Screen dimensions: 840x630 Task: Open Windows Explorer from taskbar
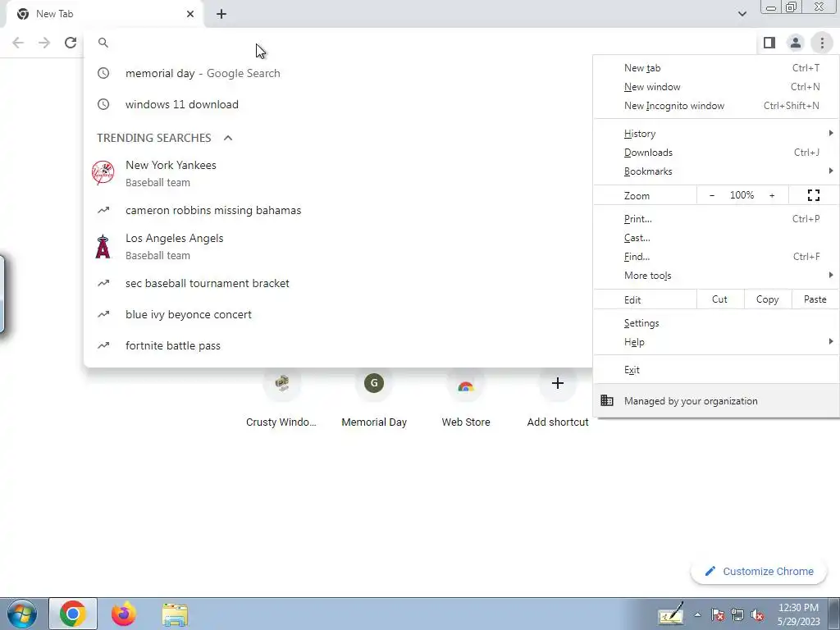[175, 614]
